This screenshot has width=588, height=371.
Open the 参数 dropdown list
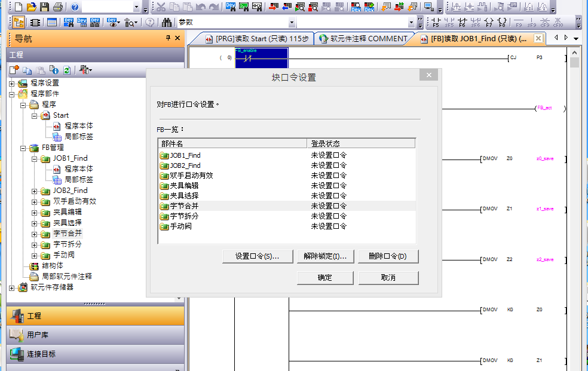[292, 22]
